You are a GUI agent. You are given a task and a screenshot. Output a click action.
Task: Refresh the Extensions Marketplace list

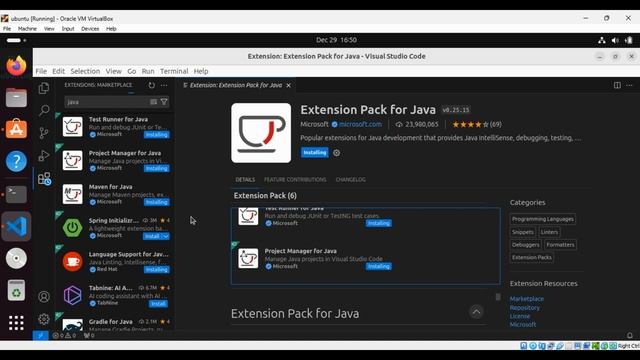[x=151, y=85]
